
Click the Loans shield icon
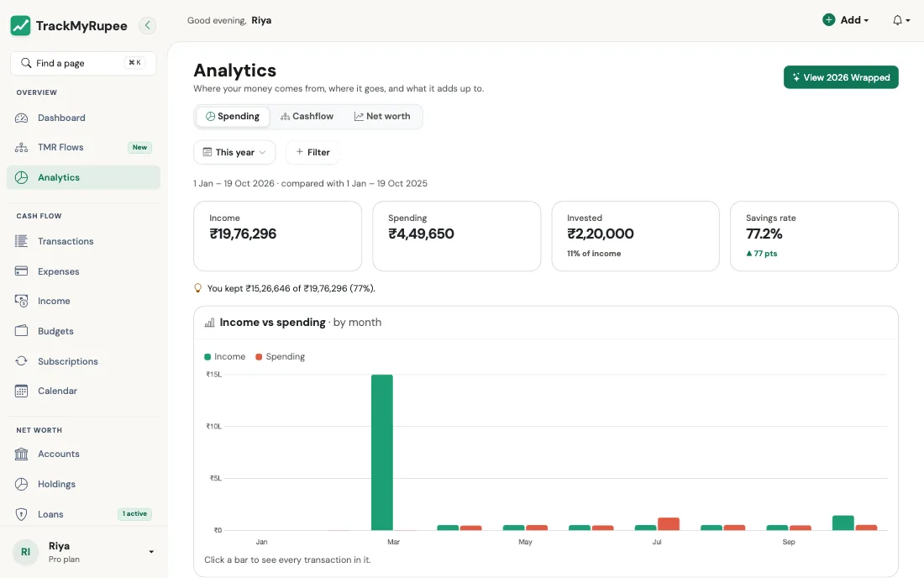[x=21, y=514]
